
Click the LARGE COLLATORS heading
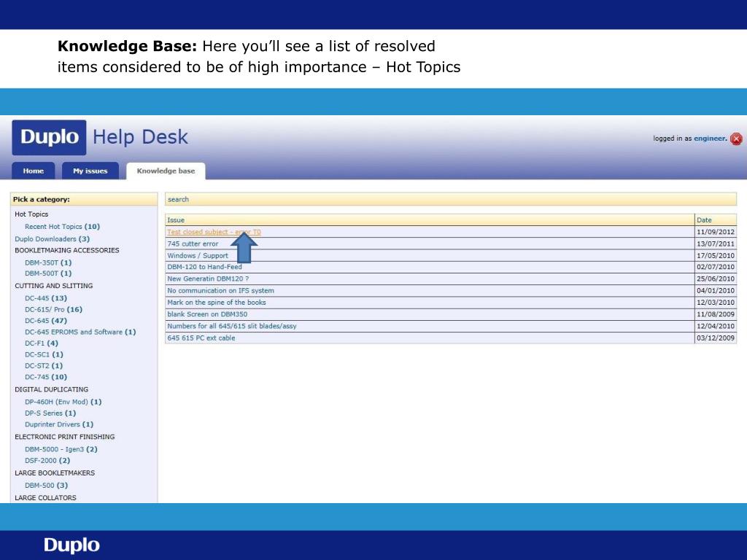(46, 497)
